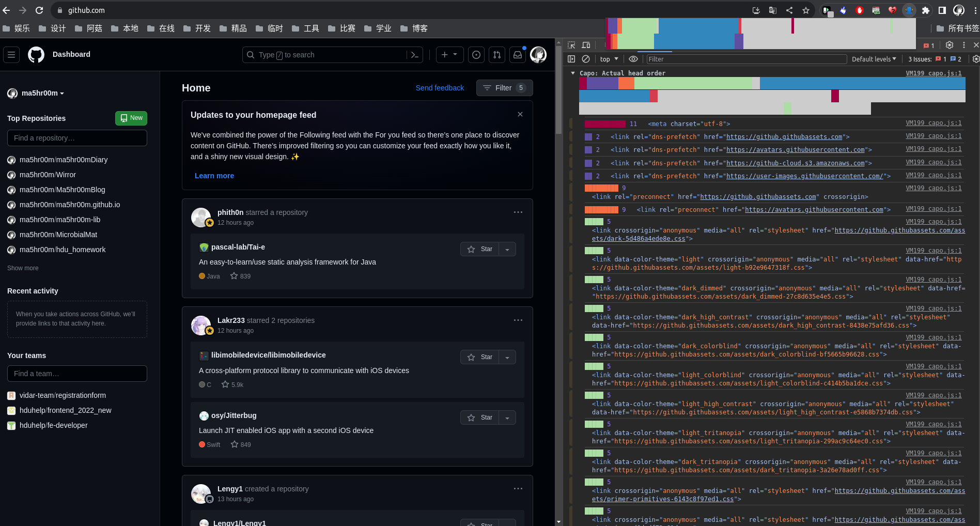980x526 pixels.
Task: Open options menu for phith0n feed card
Action: pyautogui.click(x=518, y=212)
